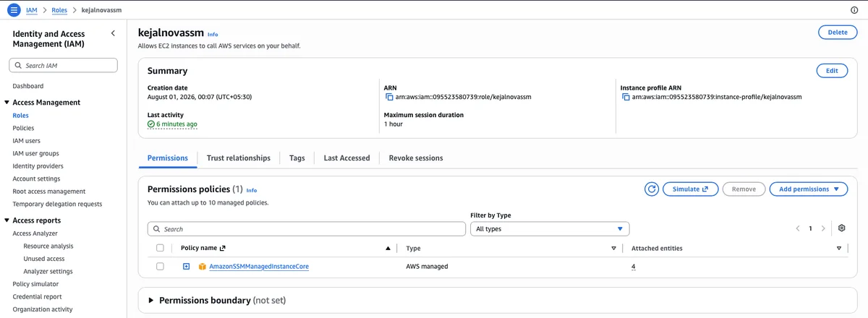Click the info icon in breadcrumb bar
The image size is (868, 318).
(x=854, y=10)
